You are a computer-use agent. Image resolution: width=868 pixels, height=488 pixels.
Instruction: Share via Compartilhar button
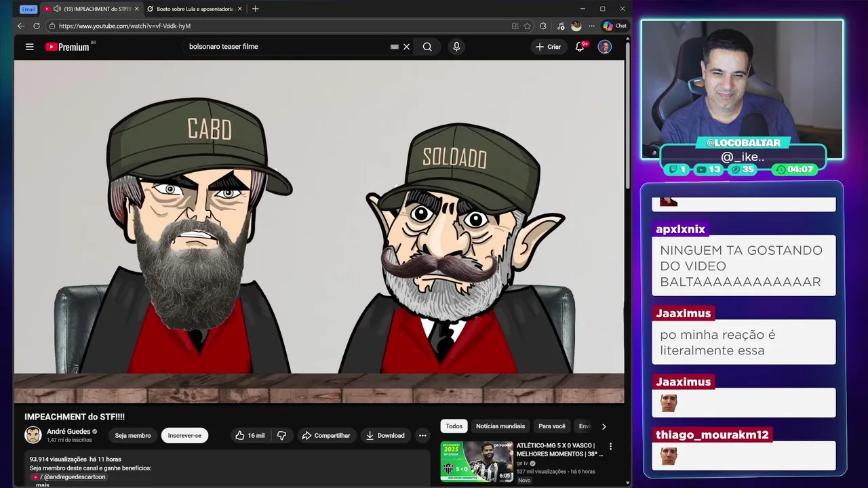pyautogui.click(x=326, y=435)
